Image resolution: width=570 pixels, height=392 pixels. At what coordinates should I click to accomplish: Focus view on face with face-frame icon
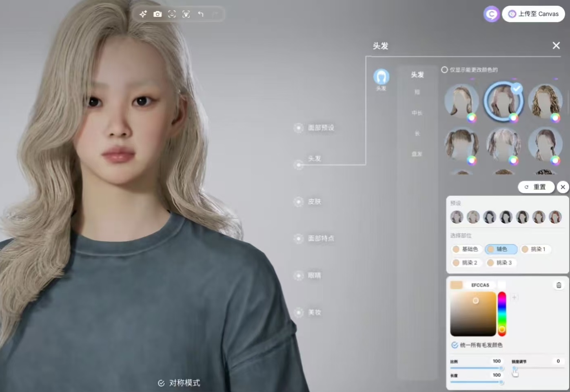pos(172,14)
